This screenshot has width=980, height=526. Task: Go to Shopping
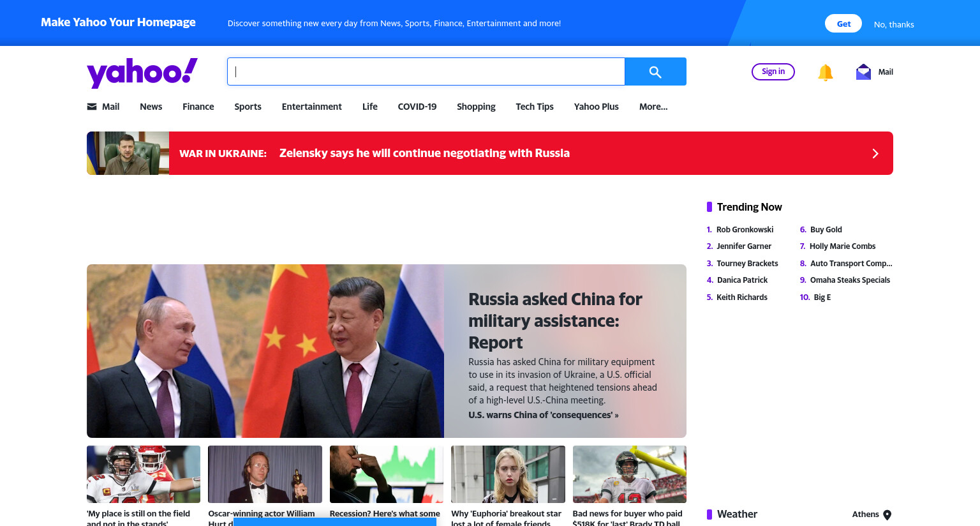click(x=476, y=107)
